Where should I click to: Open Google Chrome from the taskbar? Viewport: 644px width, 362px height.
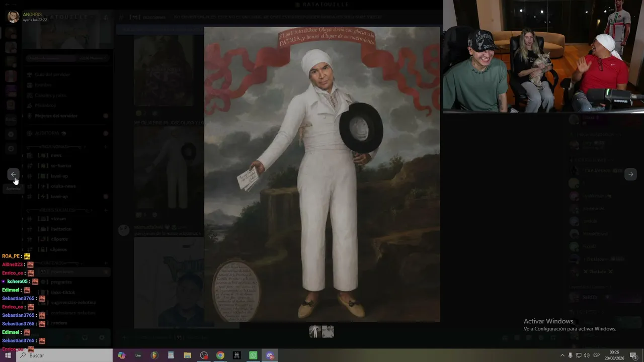pyautogui.click(x=220, y=355)
